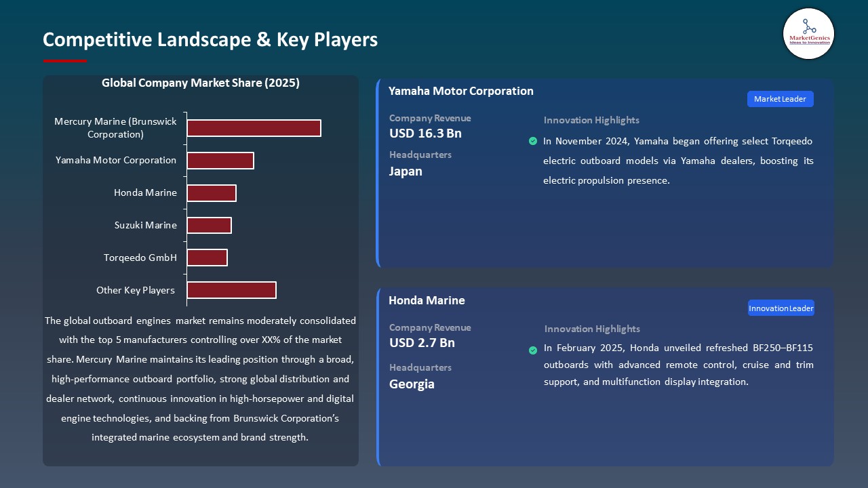Switch to the Honda Marine section header

(427, 300)
